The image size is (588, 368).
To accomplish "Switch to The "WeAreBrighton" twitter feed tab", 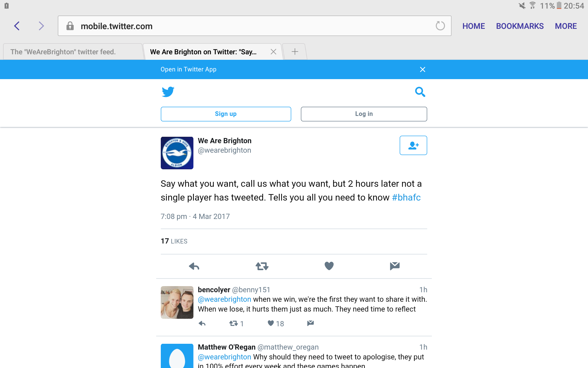I will 73,52.
